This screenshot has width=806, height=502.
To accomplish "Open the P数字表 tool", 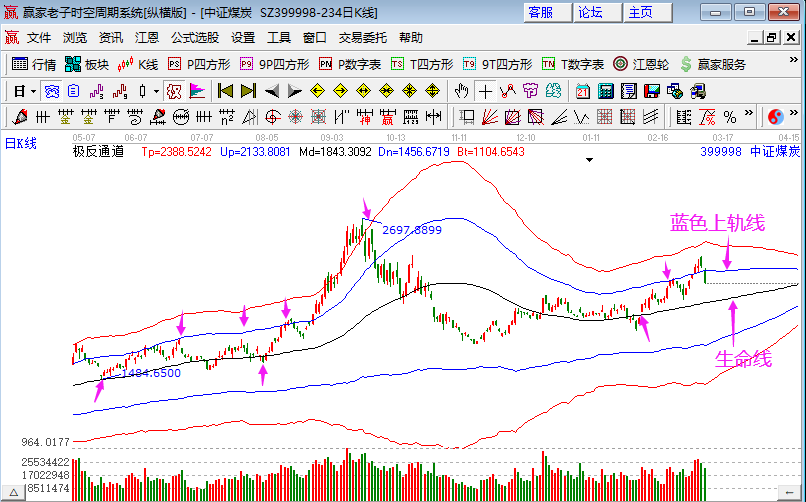I will click(x=350, y=64).
